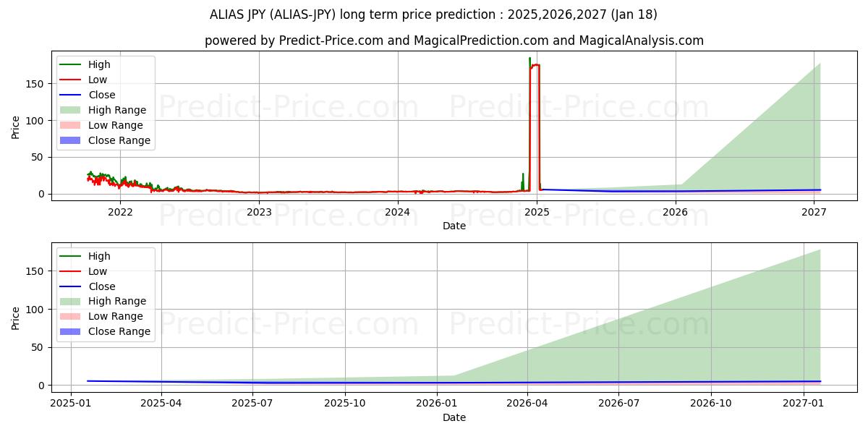Viewport: 868px width, 434px height.
Task: Click the 2025-10 tick label on bottom x-axis
Action: (x=345, y=404)
